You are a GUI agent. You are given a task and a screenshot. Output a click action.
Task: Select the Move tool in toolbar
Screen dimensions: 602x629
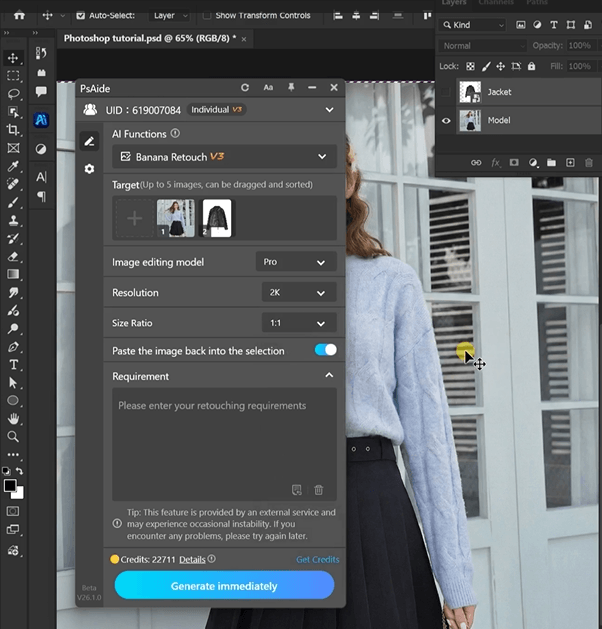coord(13,58)
